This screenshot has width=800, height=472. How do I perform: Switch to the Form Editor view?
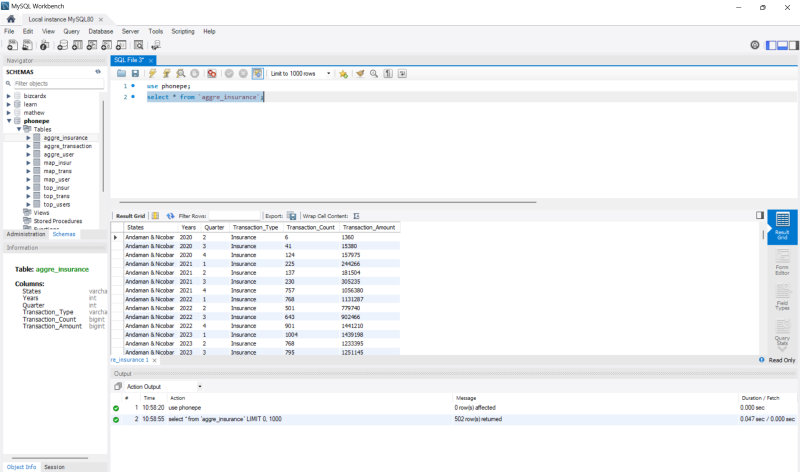(x=782, y=262)
